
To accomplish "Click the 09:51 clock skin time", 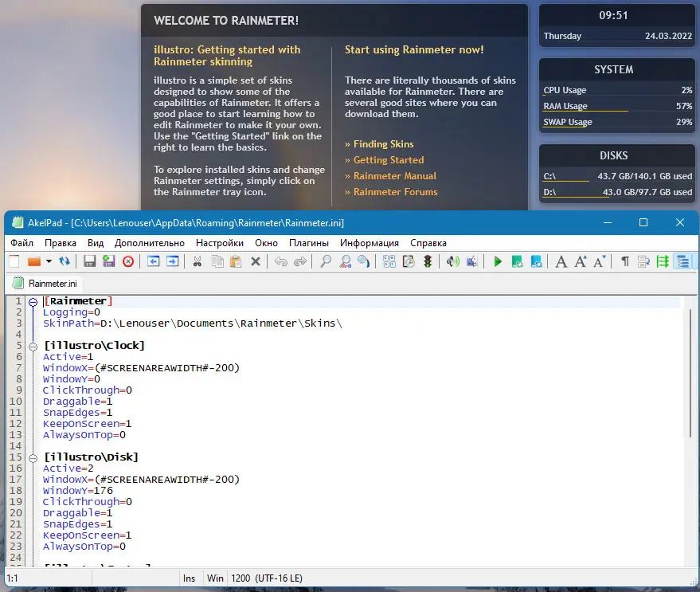I will click(613, 15).
